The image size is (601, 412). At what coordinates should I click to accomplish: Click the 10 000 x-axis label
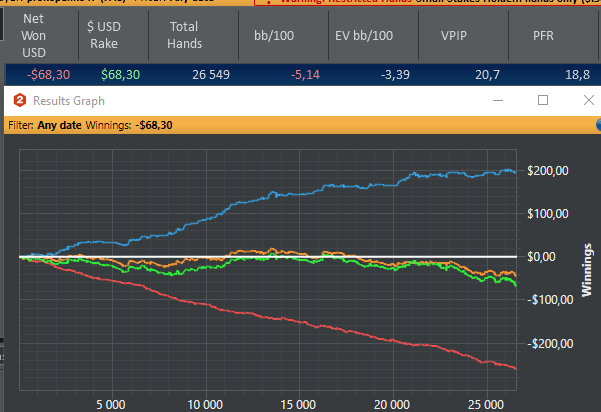tap(205, 405)
